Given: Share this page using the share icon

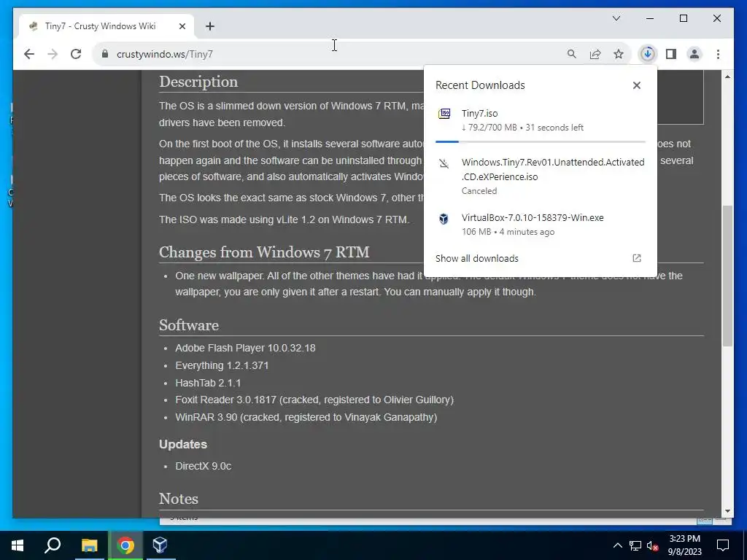Looking at the screenshot, I should 595,54.
